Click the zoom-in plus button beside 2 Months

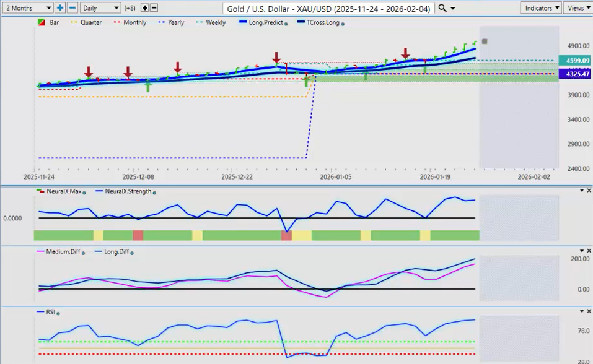click(60, 8)
